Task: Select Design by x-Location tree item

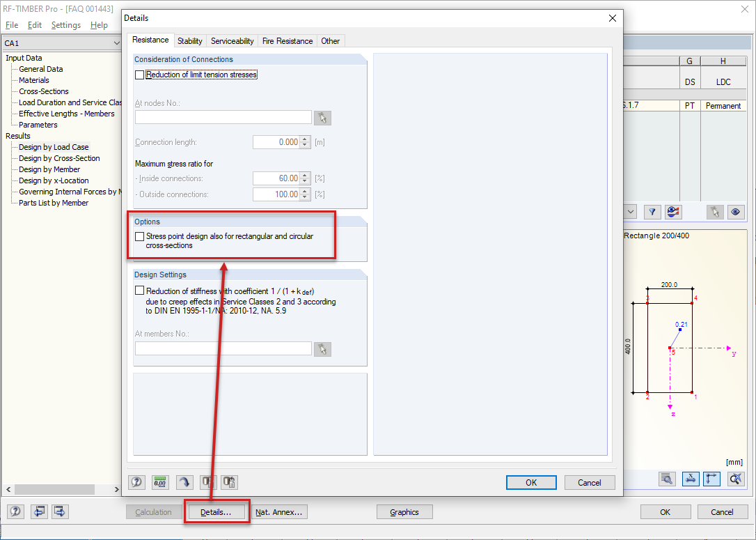Action: click(x=54, y=180)
